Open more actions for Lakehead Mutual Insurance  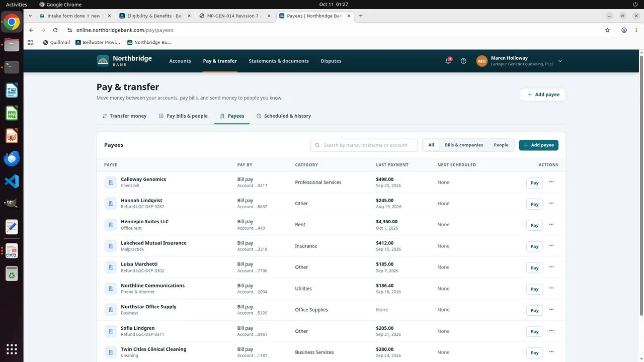551,245
